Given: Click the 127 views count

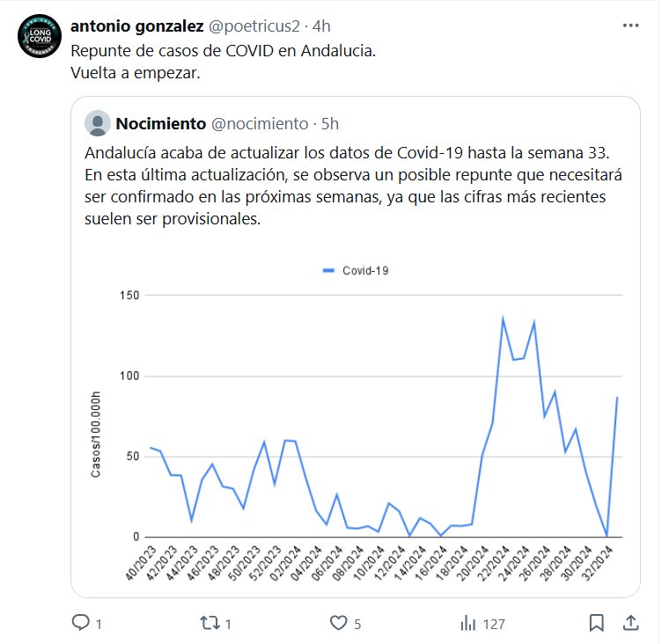Looking at the screenshot, I should 494,624.
